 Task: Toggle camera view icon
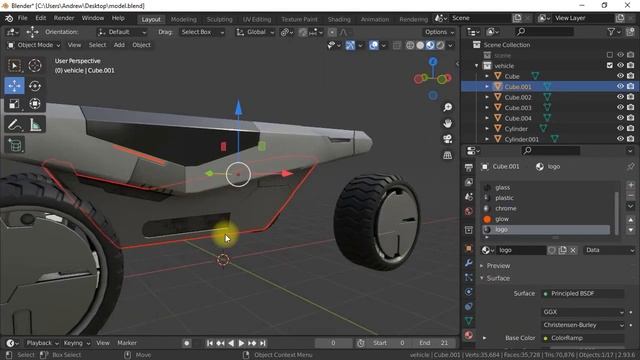(x=448, y=139)
